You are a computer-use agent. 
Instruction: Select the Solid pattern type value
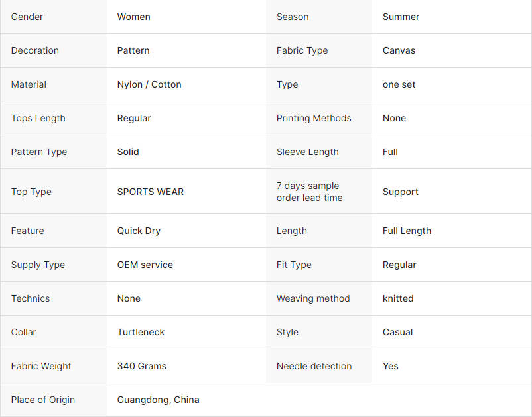point(128,152)
